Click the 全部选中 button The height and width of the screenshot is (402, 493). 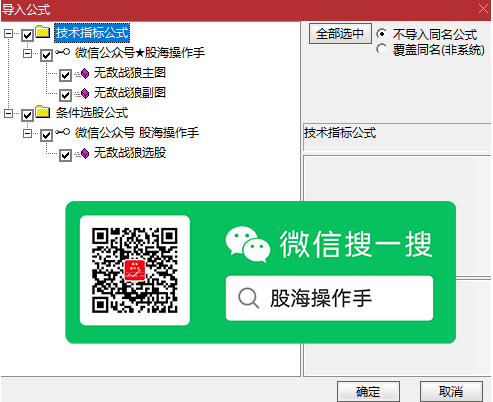coord(340,34)
